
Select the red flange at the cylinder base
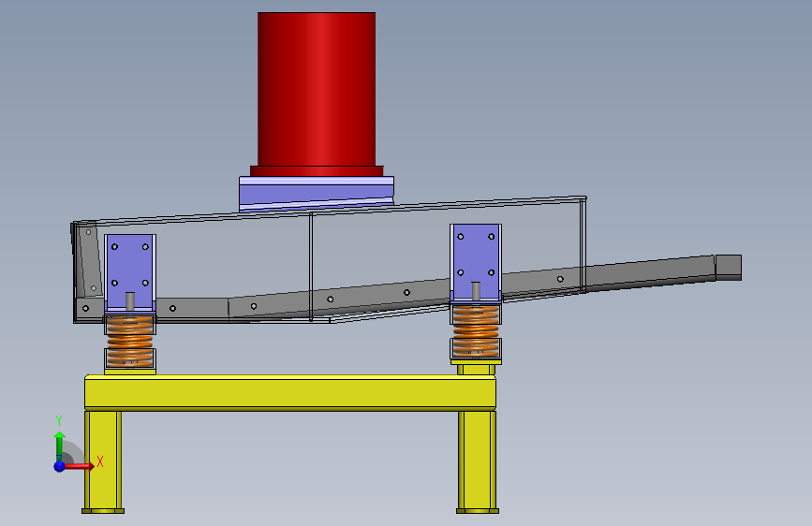(317, 171)
